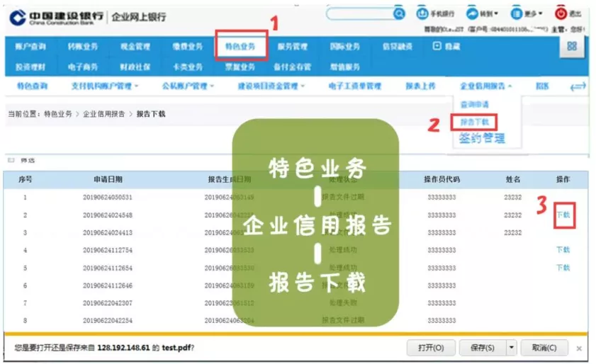Click 特色业务 in the breadcrumb
Screen dimensions: 596x364
point(58,114)
